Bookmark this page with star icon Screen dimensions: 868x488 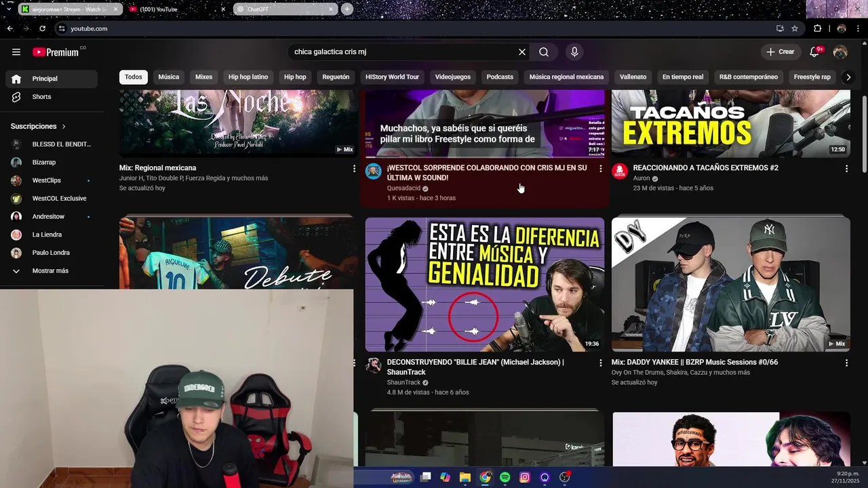[795, 28]
